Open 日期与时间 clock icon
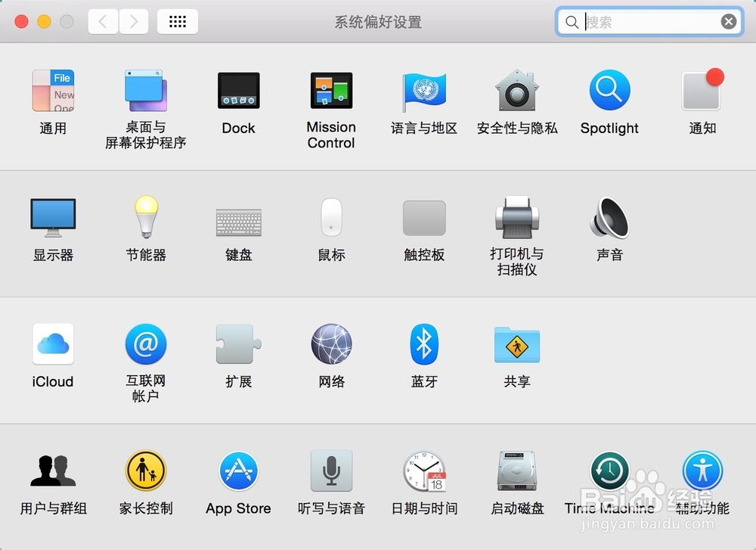This screenshot has height=550, width=756. coord(424,471)
